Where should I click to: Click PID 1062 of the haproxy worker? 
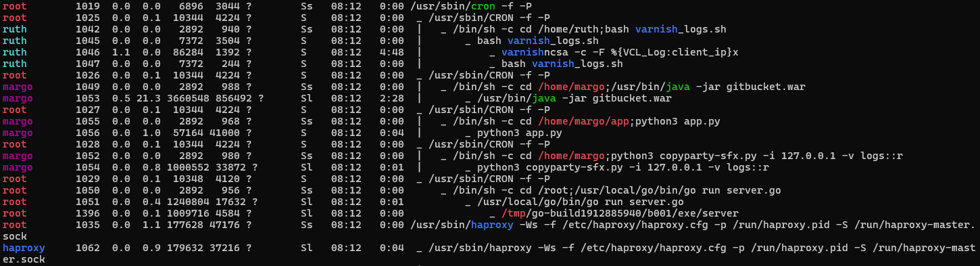pyautogui.click(x=88, y=248)
